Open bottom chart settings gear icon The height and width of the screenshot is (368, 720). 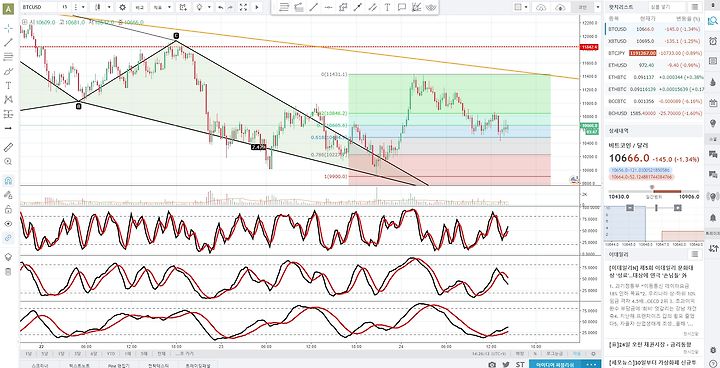click(x=593, y=354)
